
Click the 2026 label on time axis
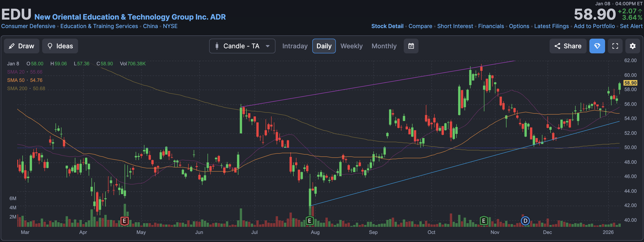pyautogui.click(x=608, y=232)
